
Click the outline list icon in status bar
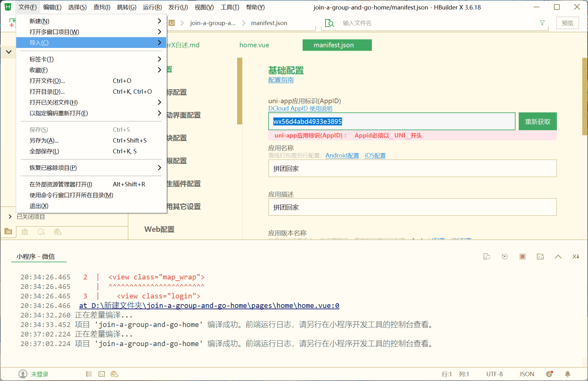[89, 374]
